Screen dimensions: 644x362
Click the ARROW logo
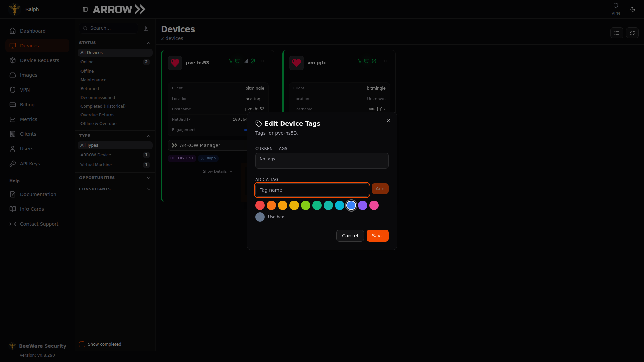(x=119, y=9)
